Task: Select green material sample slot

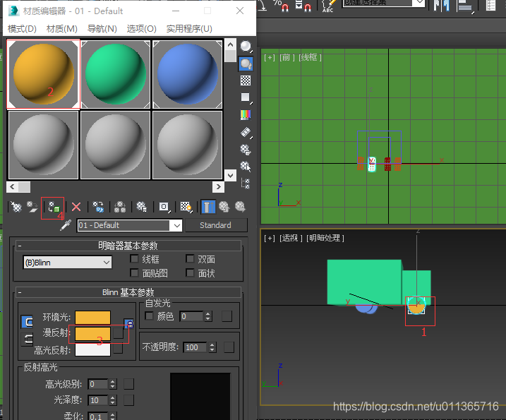Action: (116, 74)
